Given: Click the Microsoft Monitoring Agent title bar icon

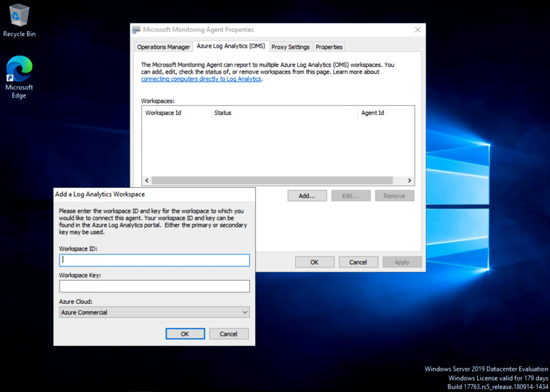Looking at the screenshot, I should click(136, 30).
